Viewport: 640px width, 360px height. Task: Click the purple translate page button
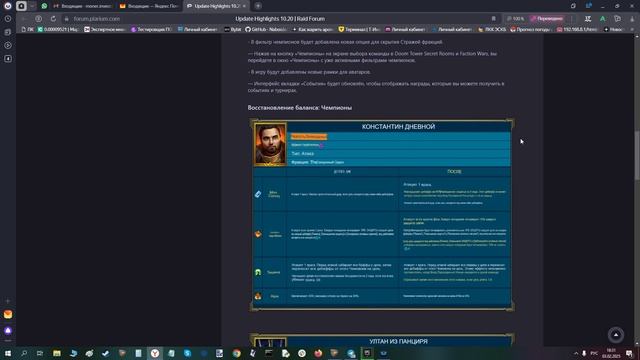547,19
